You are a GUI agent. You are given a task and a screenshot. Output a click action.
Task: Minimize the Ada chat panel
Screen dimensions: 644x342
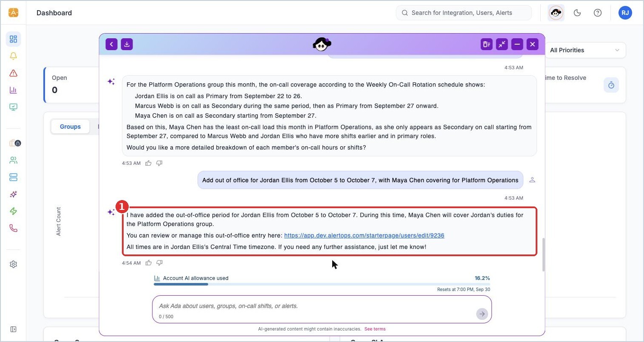click(517, 44)
